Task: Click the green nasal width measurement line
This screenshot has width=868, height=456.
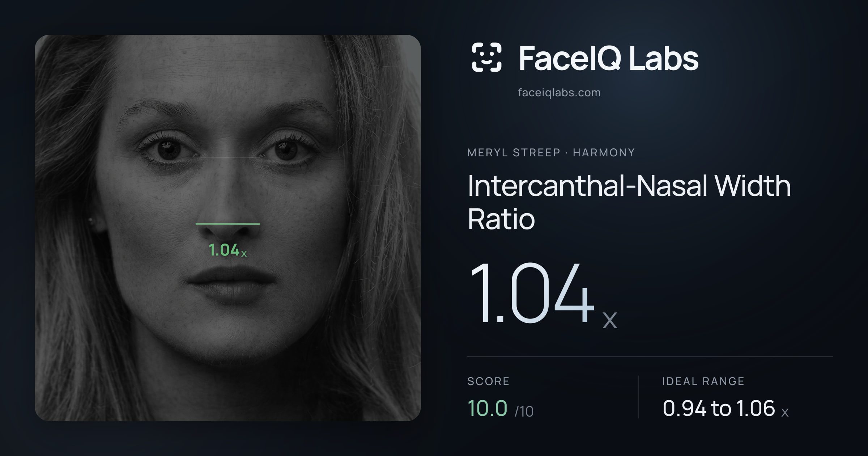Action: pyautogui.click(x=228, y=224)
